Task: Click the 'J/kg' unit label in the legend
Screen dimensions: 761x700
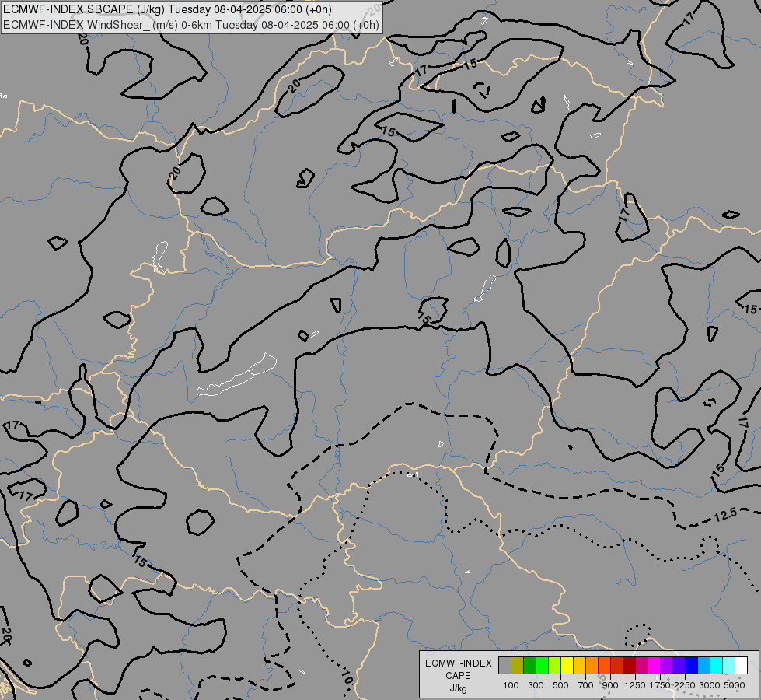Action: (458, 689)
